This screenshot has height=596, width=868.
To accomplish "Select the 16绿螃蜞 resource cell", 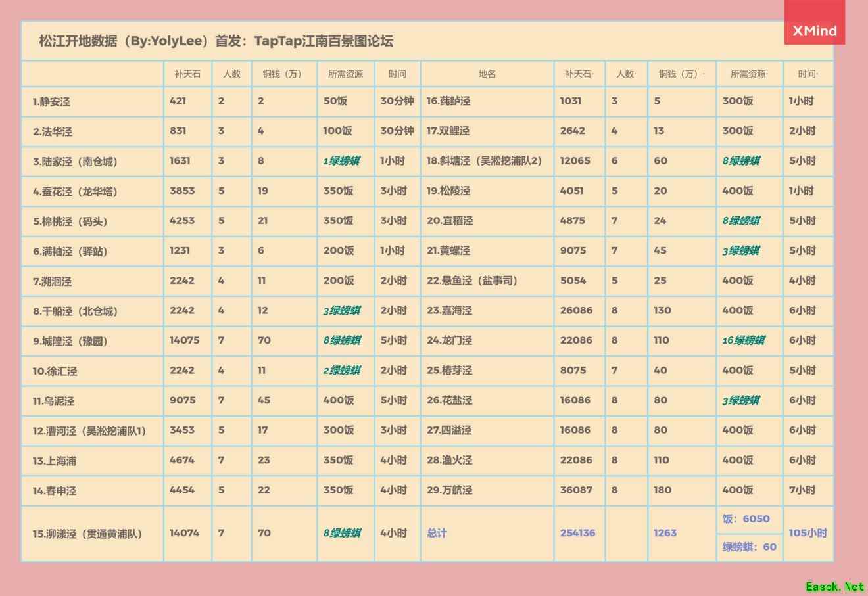I will click(x=743, y=340).
